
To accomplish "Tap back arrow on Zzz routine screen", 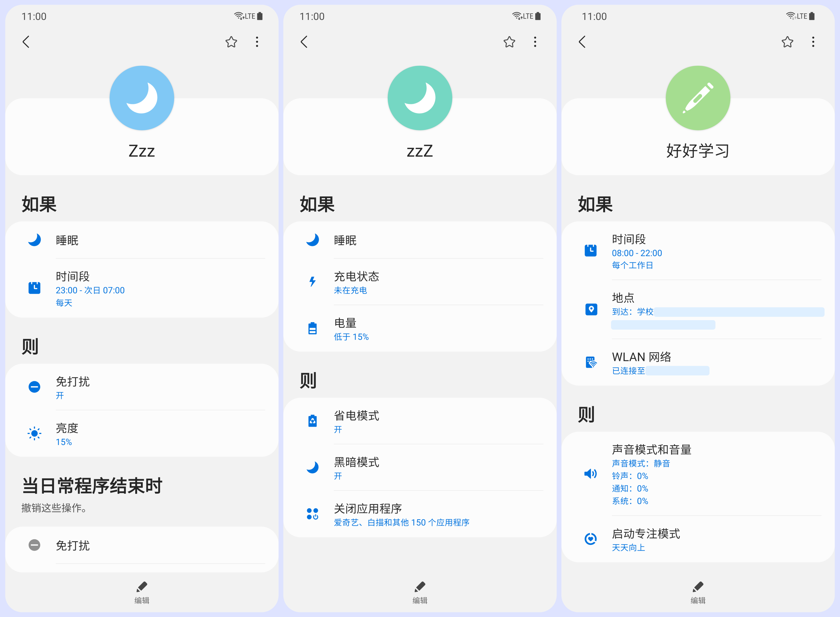I will (x=26, y=42).
